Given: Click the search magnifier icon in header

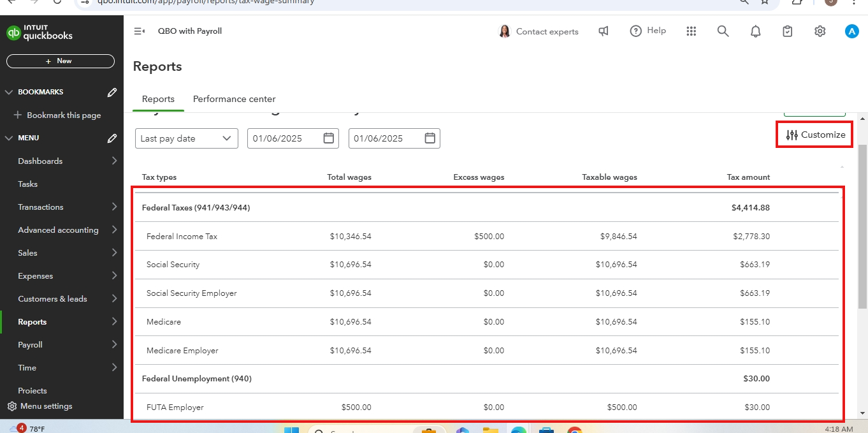Looking at the screenshot, I should 723,31.
